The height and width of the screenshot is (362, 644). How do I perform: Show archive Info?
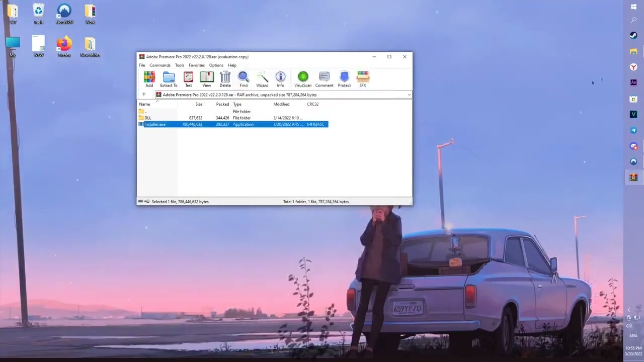[280, 79]
